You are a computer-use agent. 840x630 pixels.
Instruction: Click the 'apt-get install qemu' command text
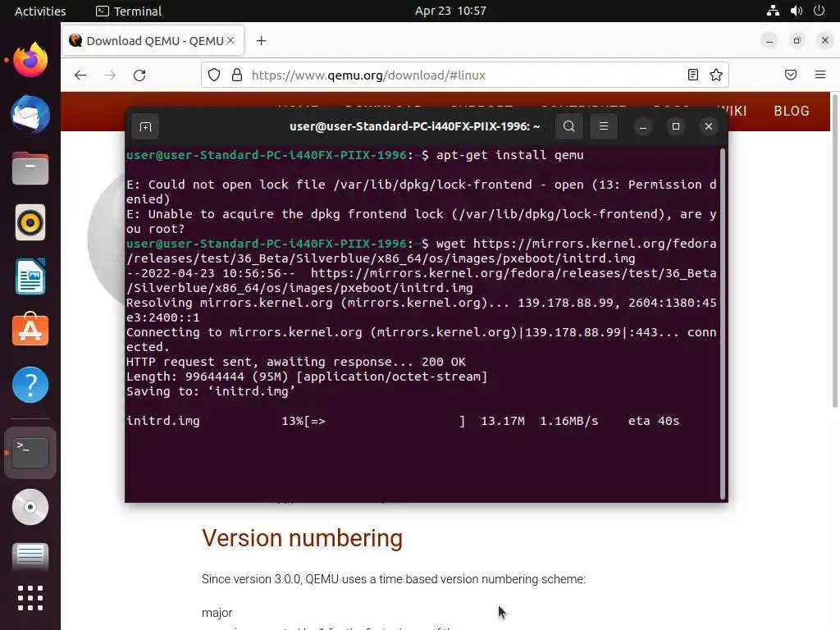tap(509, 155)
